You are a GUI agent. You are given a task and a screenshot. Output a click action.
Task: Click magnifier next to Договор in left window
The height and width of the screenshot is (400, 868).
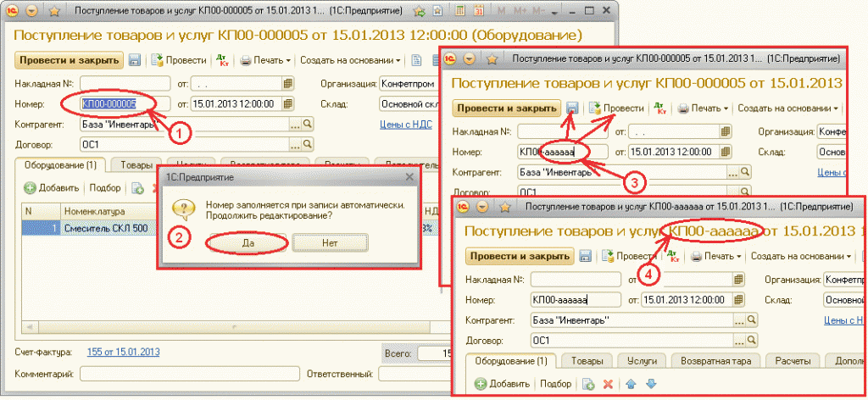click(308, 144)
